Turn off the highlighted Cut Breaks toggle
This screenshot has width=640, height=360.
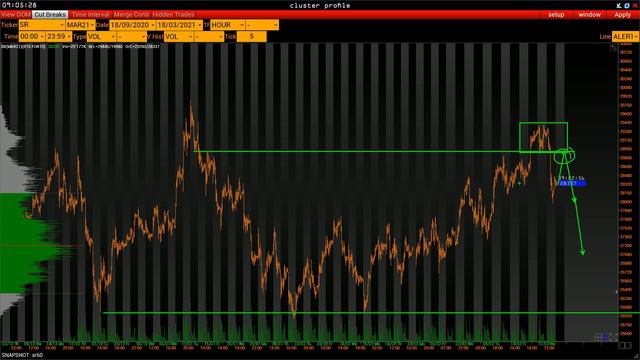click(x=50, y=15)
